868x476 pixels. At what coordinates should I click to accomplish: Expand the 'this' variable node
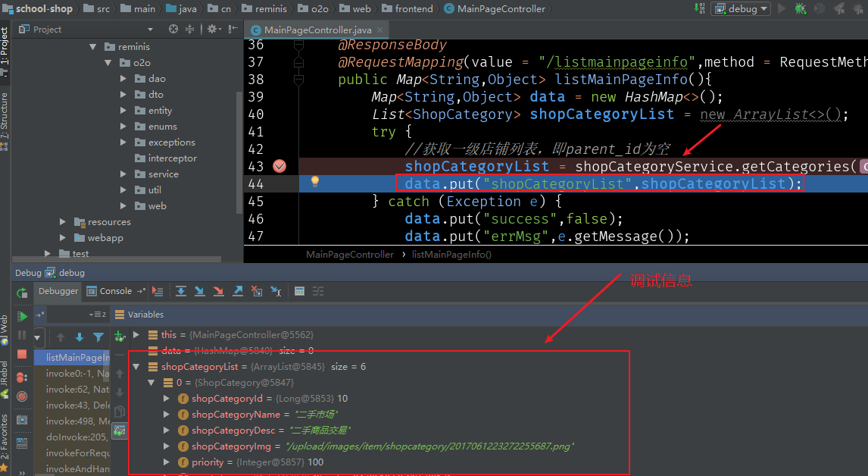136,335
